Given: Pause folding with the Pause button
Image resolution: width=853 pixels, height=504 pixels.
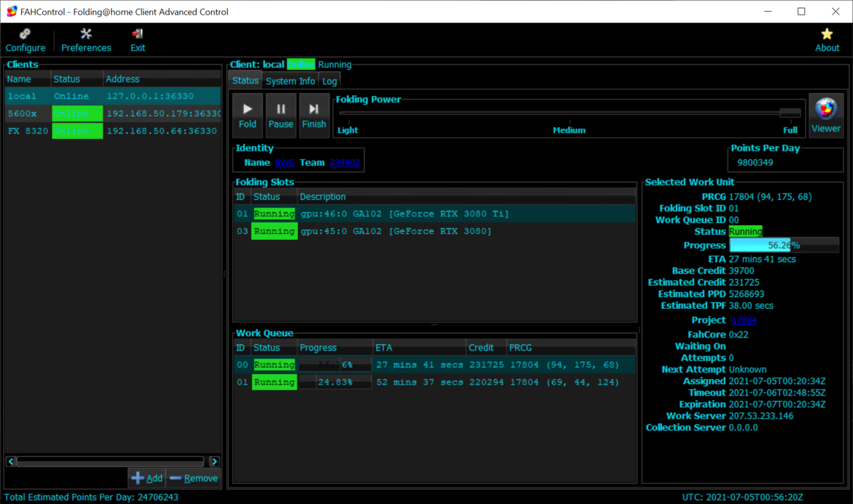Looking at the screenshot, I should coord(281,115).
